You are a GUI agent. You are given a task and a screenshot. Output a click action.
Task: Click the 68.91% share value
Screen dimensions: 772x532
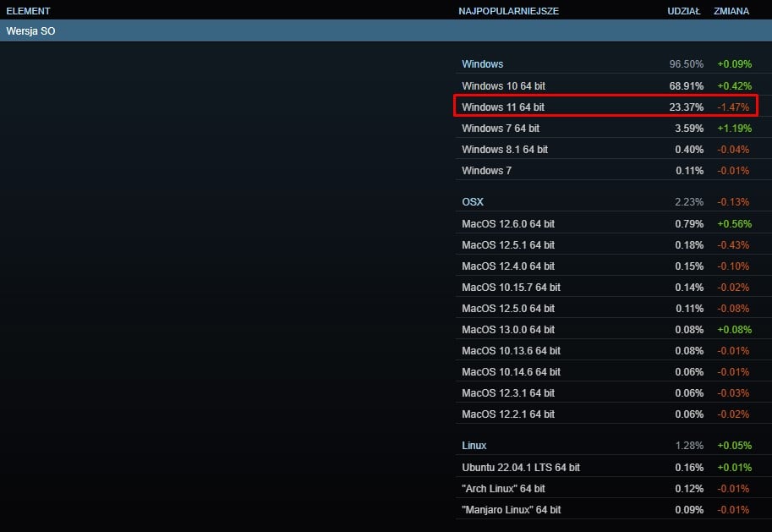click(x=686, y=86)
